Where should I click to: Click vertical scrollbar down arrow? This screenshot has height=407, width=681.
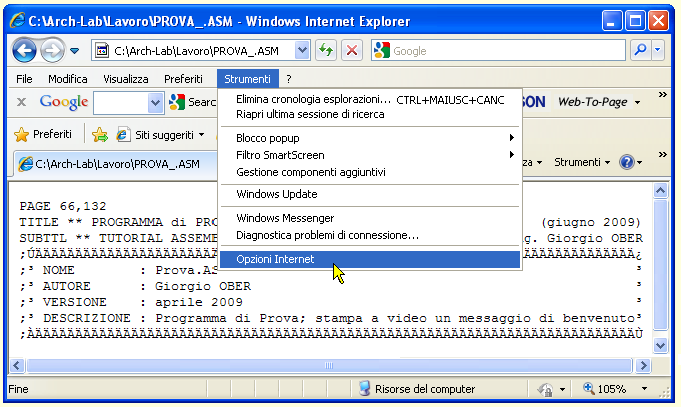[661, 346]
